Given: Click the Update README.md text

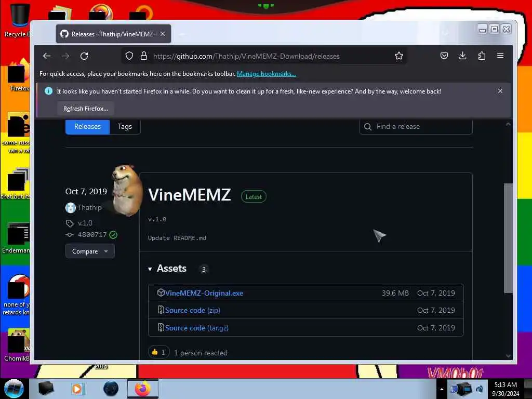Looking at the screenshot, I should coord(177,238).
